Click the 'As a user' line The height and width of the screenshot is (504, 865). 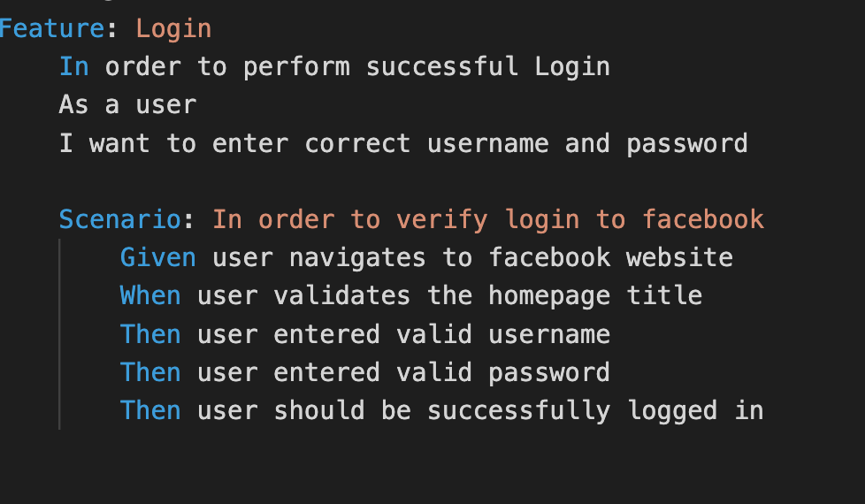coord(127,104)
